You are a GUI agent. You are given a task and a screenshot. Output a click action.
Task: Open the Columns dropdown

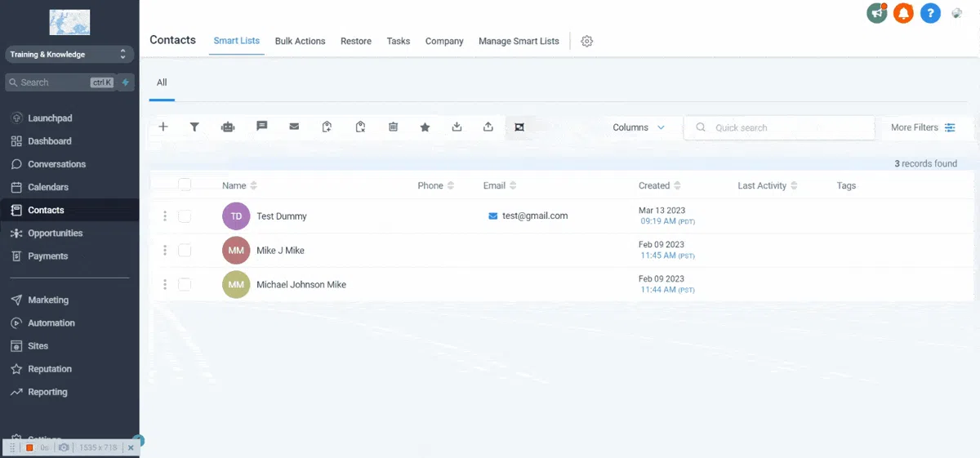coord(639,127)
